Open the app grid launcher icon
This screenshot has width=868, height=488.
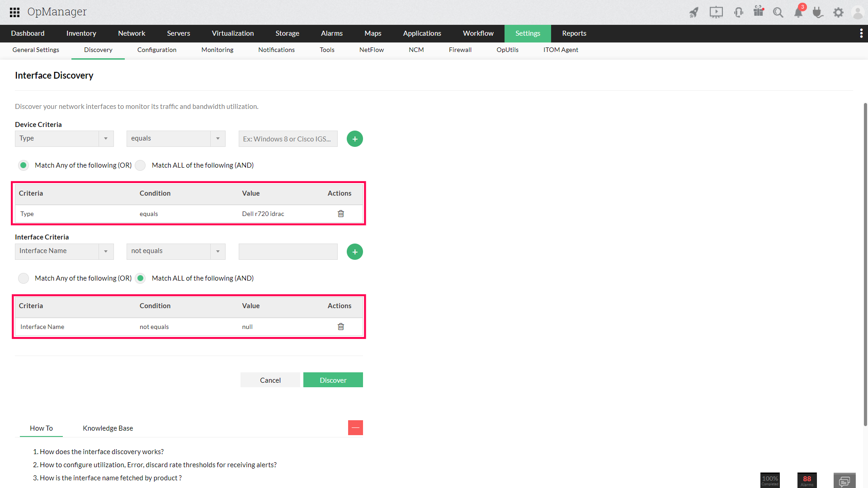click(x=14, y=12)
